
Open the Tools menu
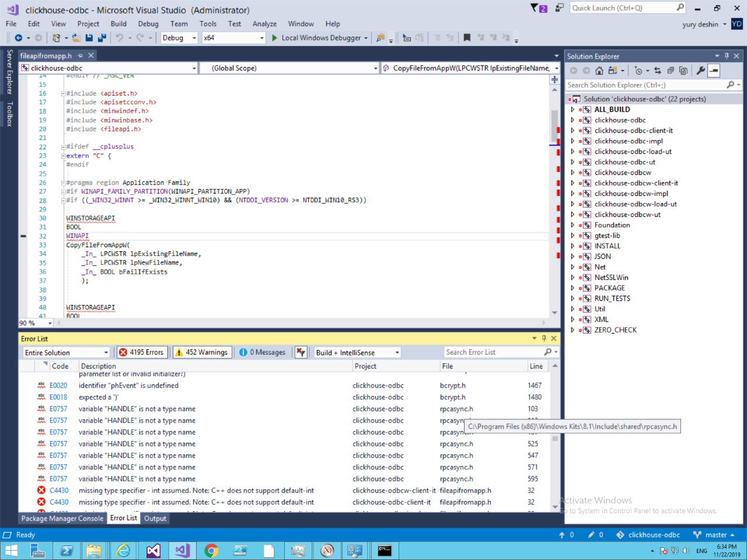click(x=208, y=24)
